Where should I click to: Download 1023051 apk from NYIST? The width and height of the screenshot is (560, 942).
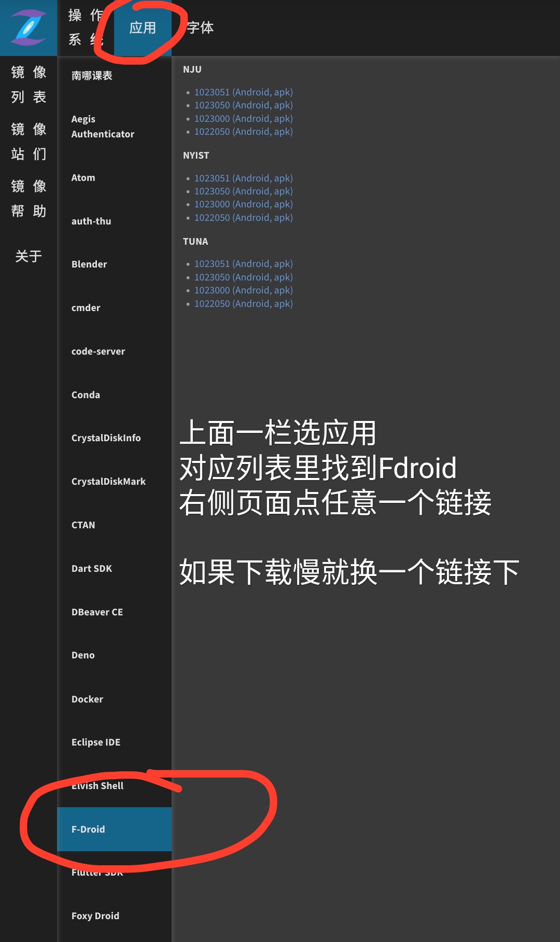[x=244, y=178]
